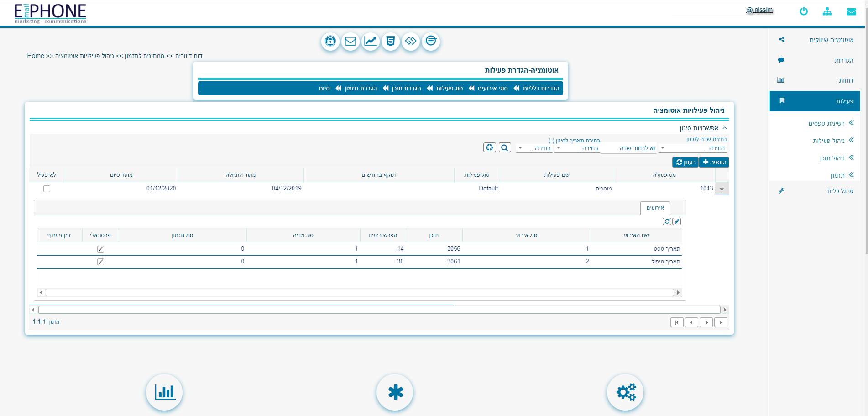Image resolution: width=868 pixels, height=416 pixels.
Task: Sort by מועד התחלה column header
Action: coord(241,175)
